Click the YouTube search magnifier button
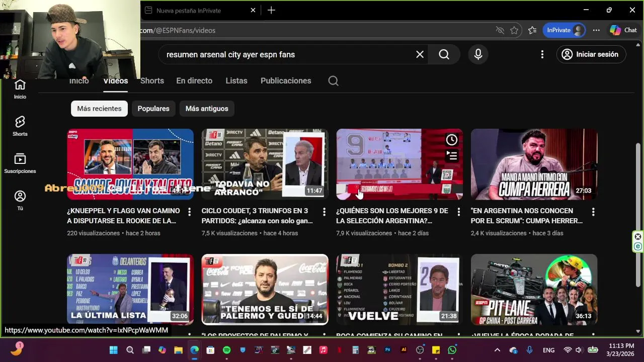The height and width of the screenshot is (362, 644). [444, 54]
